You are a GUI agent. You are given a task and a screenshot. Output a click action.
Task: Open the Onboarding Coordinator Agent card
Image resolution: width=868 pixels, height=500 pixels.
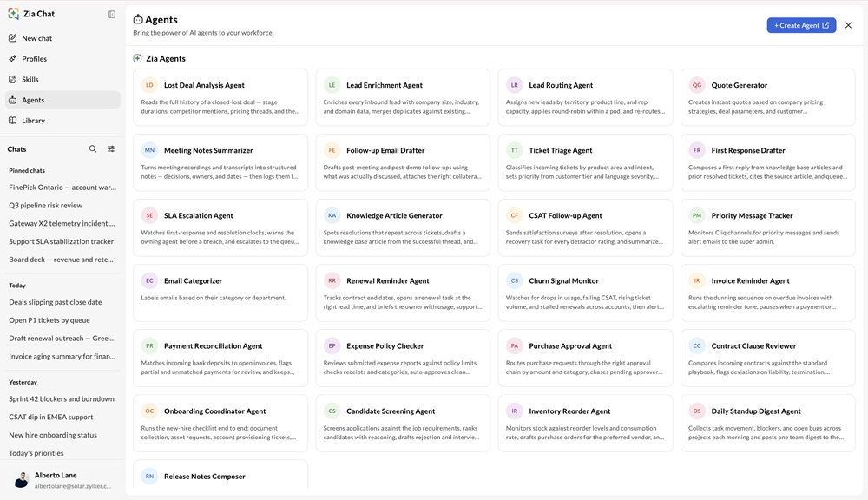click(x=220, y=423)
